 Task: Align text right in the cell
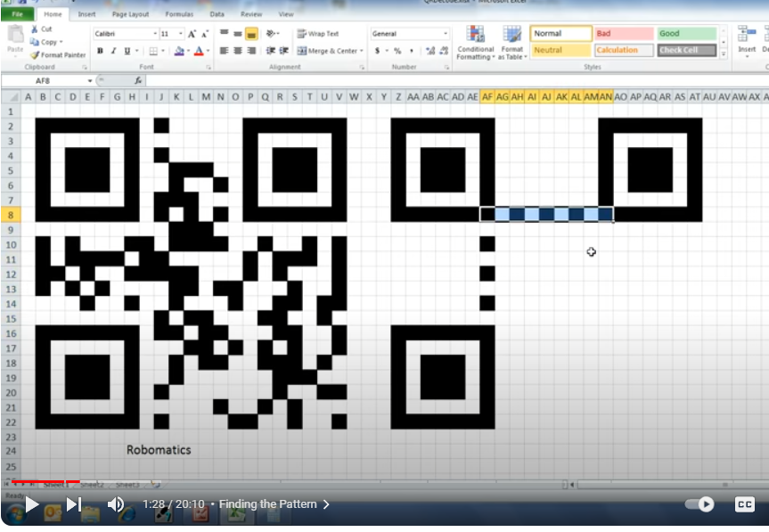click(251, 51)
